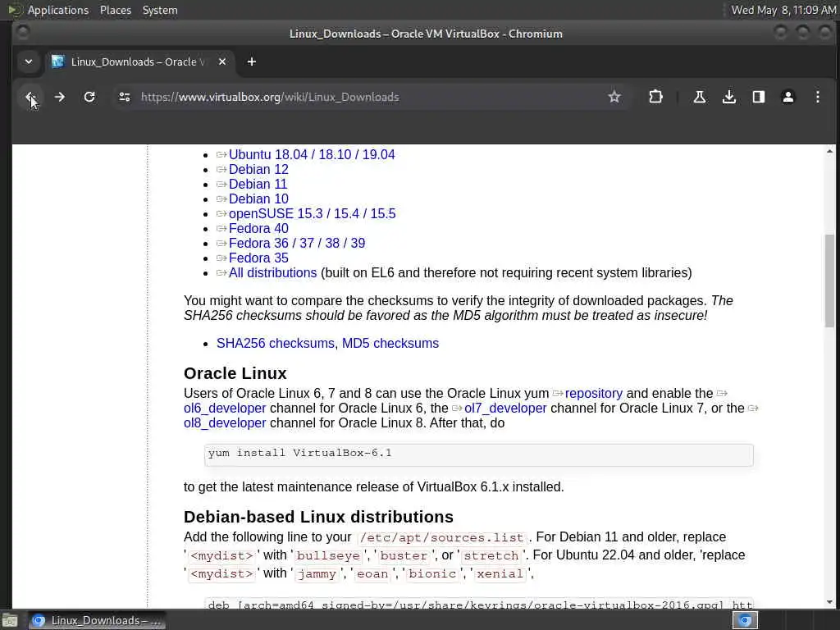Click the Oracle Linux heading
Viewport: 840px width, 630px height.
click(x=235, y=373)
